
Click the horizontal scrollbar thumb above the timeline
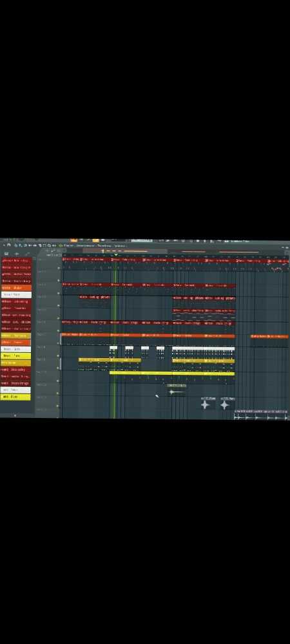point(125,251)
